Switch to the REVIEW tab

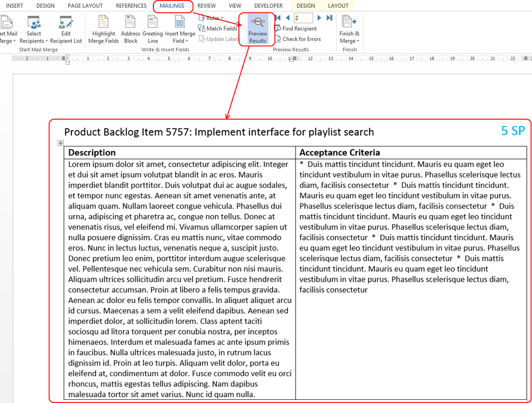[206, 6]
